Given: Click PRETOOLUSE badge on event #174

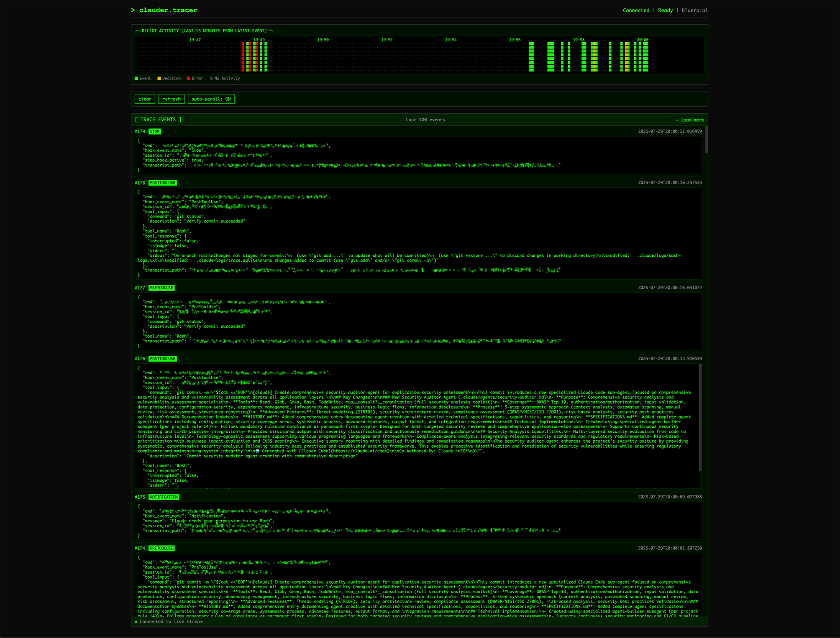Looking at the screenshot, I should [161, 548].
